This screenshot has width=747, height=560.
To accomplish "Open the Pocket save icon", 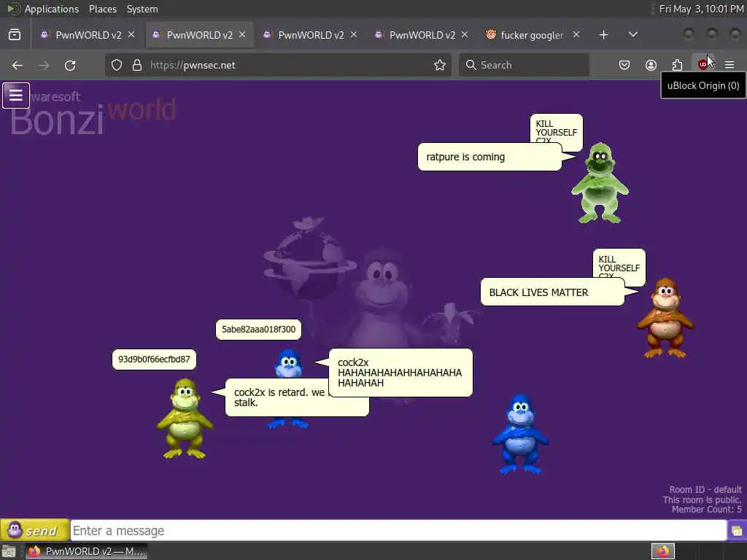I will pos(624,65).
